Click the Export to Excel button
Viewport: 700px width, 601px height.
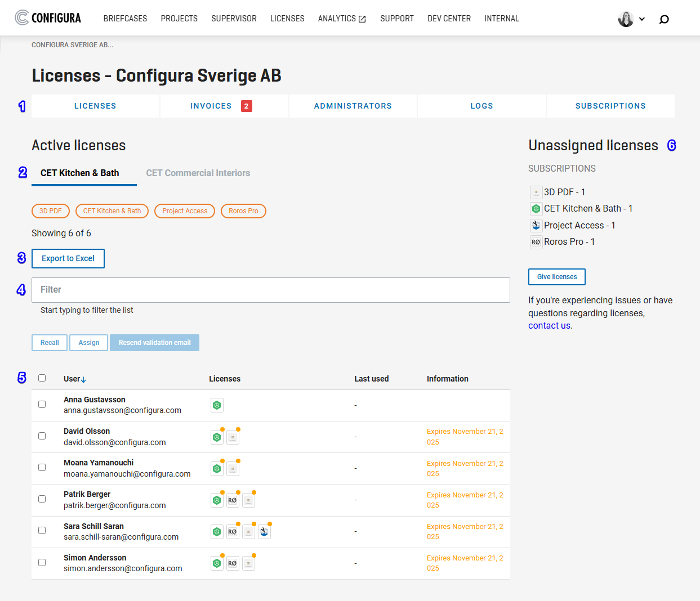click(x=68, y=259)
